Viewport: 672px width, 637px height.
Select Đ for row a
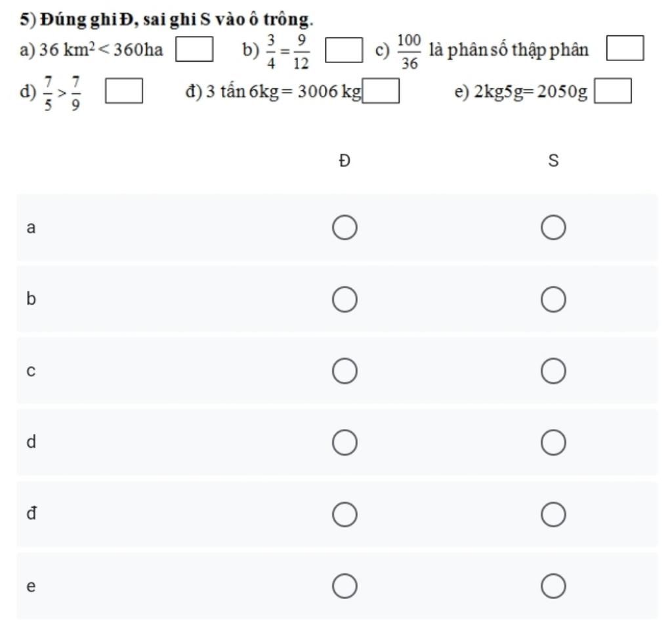(345, 227)
